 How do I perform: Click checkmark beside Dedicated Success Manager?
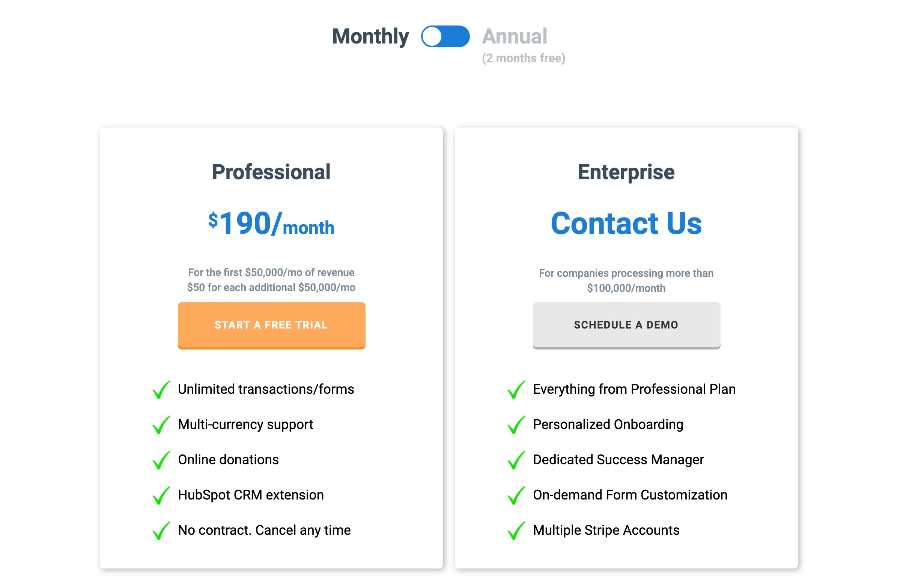516,460
